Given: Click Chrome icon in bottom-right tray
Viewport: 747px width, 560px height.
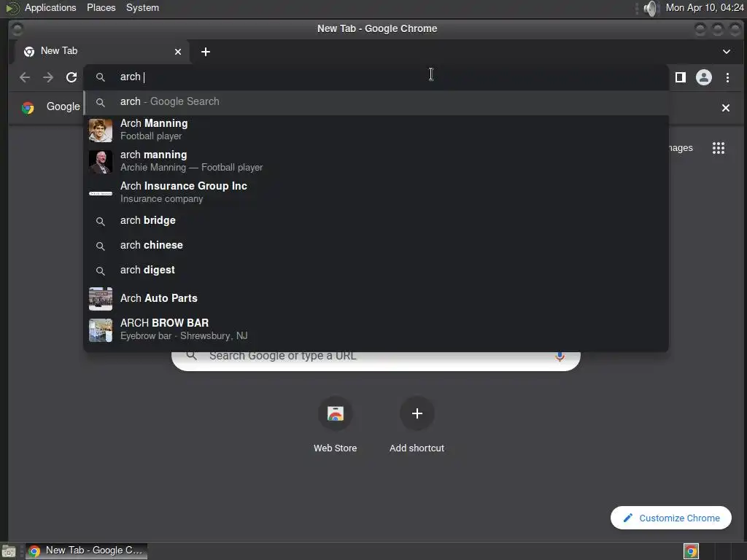Looking at the screenshot, I should 691,551.
